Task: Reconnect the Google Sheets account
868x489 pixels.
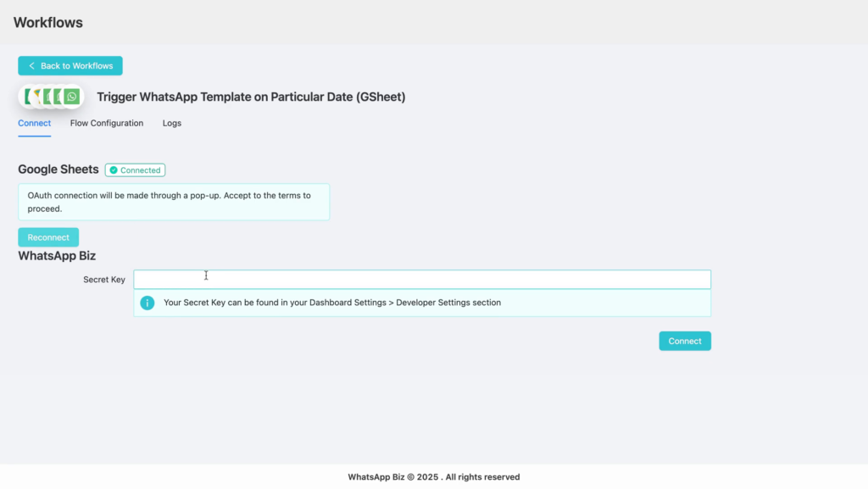Action: 48,237
